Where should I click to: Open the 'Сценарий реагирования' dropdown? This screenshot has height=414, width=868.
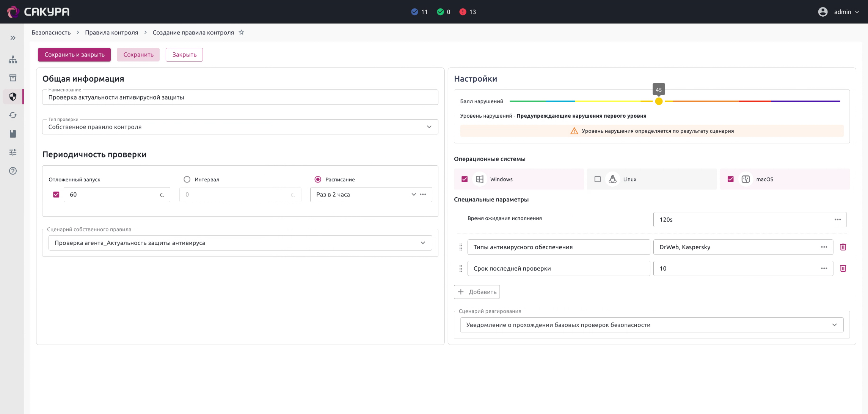(x=834, y=325)
